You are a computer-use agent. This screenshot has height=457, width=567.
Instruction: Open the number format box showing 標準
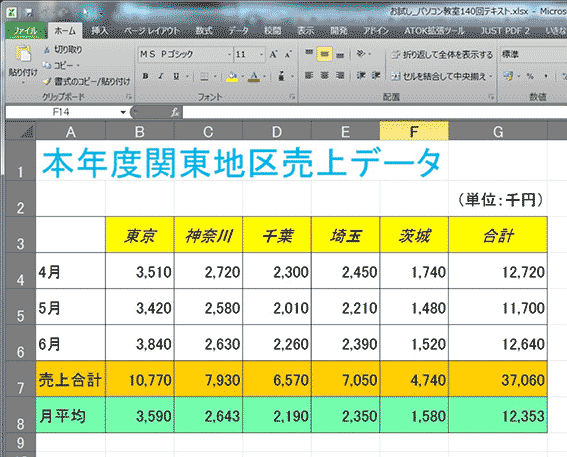[533, 55]
